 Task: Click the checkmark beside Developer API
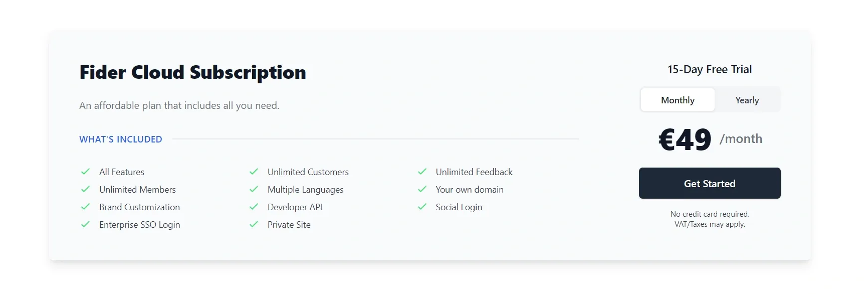[x=254, y=207]
